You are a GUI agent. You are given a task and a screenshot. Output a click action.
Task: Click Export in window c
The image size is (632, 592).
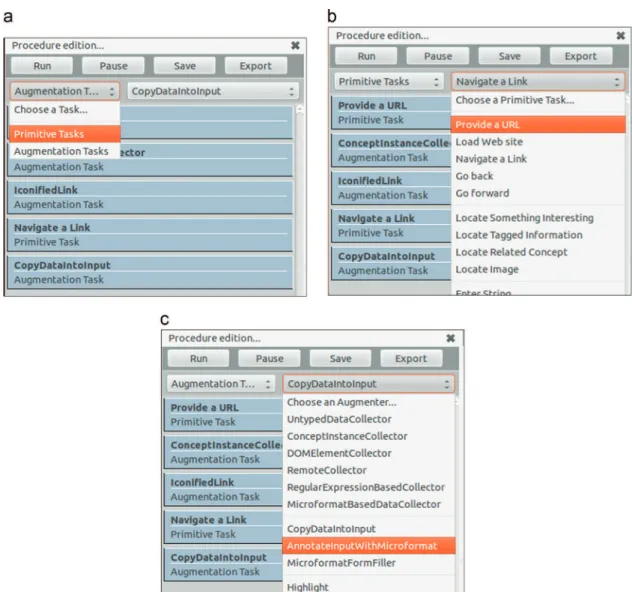coord(411,358)
